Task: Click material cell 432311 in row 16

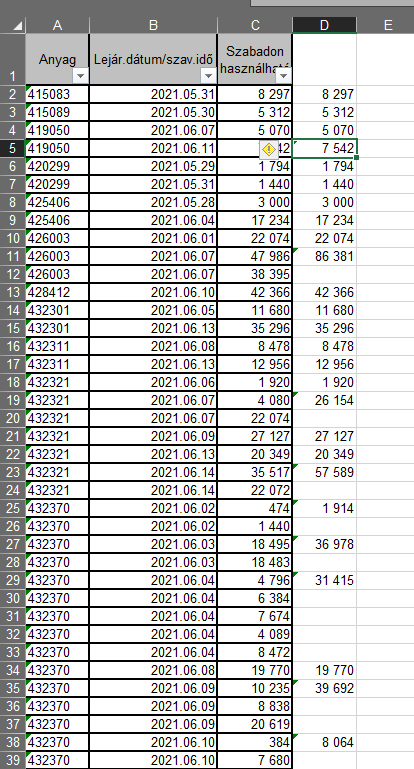Action: [57, 346]
